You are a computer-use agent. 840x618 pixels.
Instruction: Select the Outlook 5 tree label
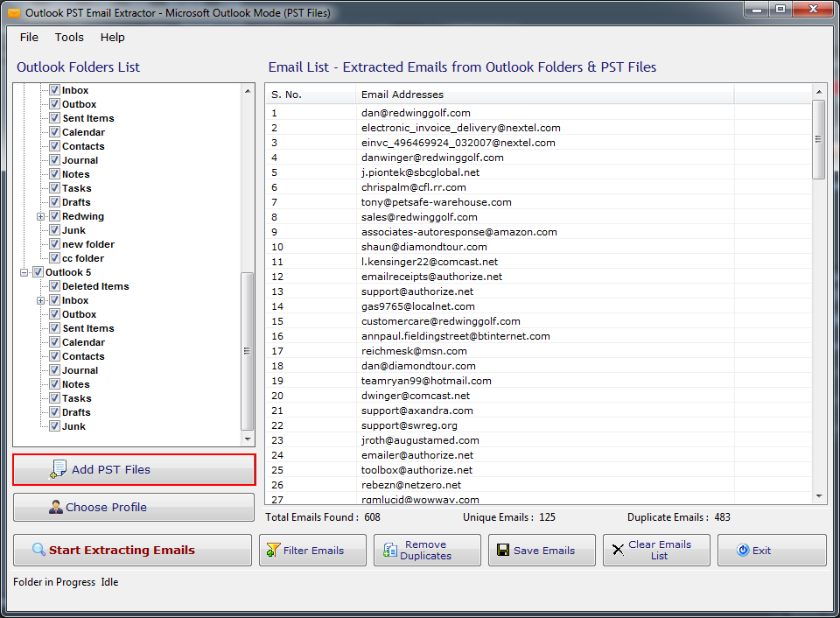pyautogui.click(x=68, y=272)
